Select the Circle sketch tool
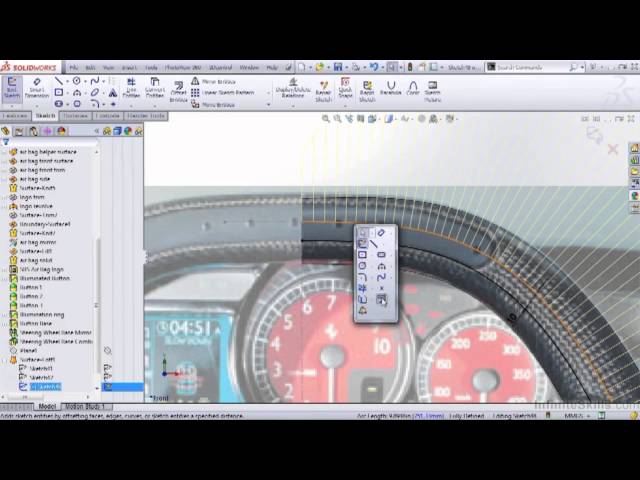 pyautogui.click(x=77, y=81)
